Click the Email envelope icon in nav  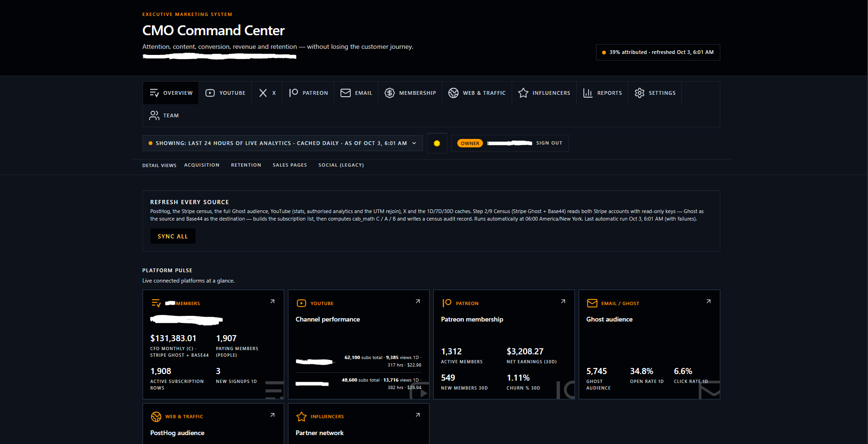(x=346, y=93)
